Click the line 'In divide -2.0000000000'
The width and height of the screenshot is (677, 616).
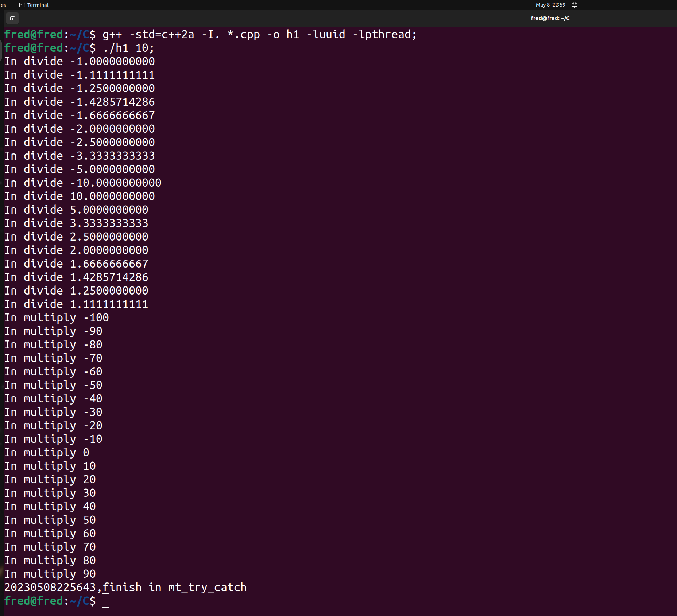tap(80, 129)
